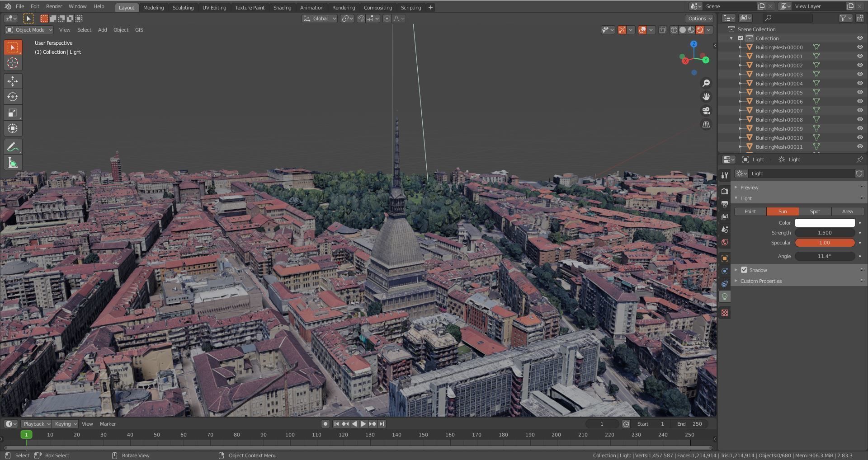Toggle X-ray display button

click(x=662, y=30)
